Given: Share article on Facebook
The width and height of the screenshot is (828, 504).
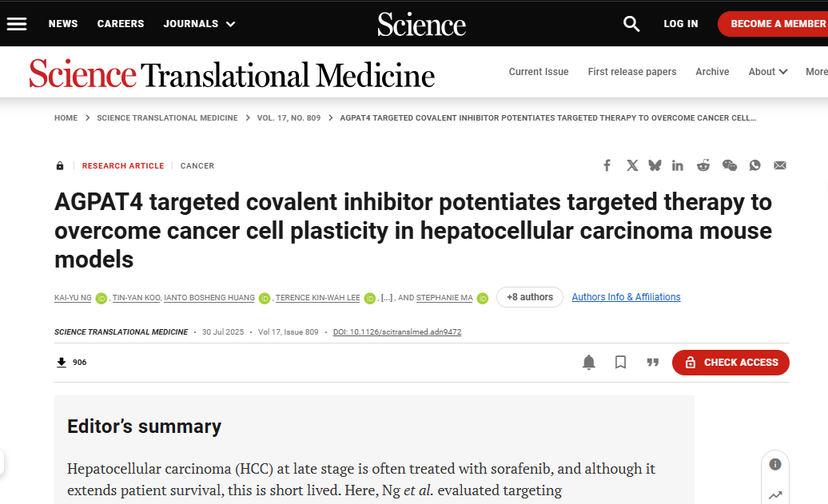Looking at the screenshot, I should coord(607,165).
